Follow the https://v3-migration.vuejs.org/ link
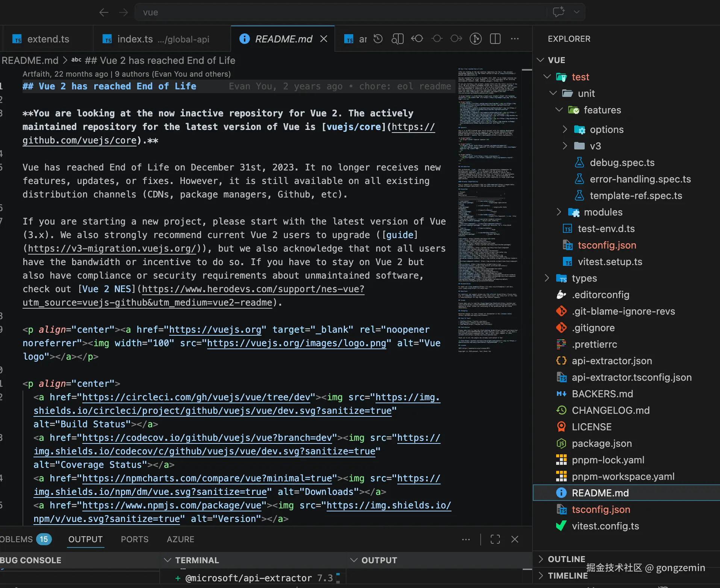Viewport: 720px width, 588px height. [x=112, y=249]
